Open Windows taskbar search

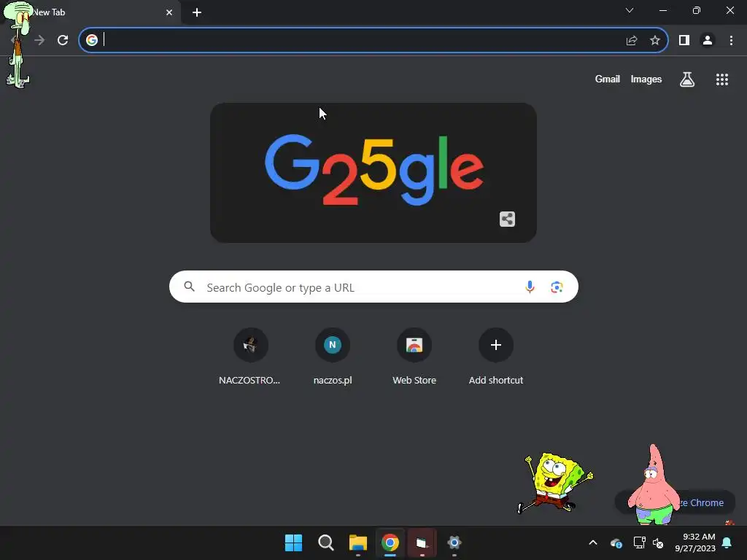click(x=326, y=542)
